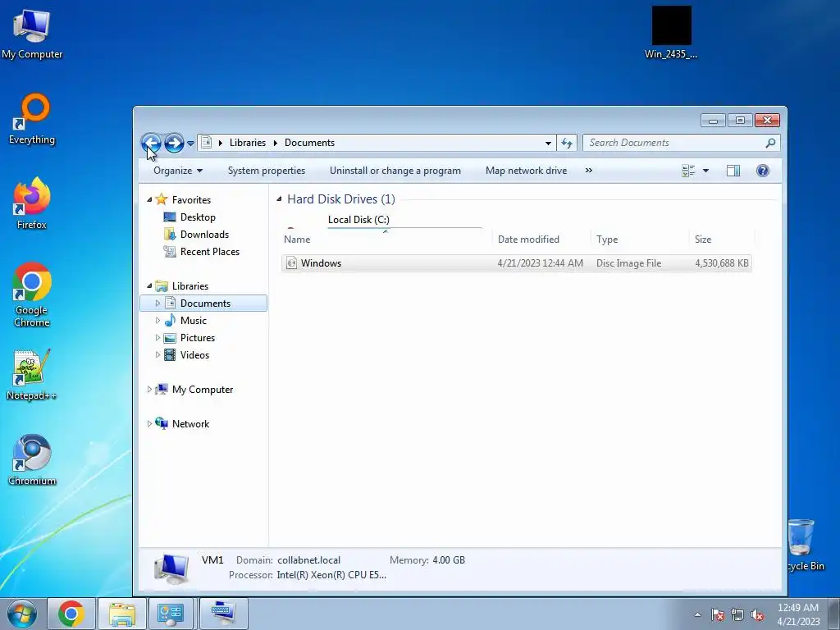Select the Windows disc image file
This screenshot has height=630, width=840.
(517, 263)
